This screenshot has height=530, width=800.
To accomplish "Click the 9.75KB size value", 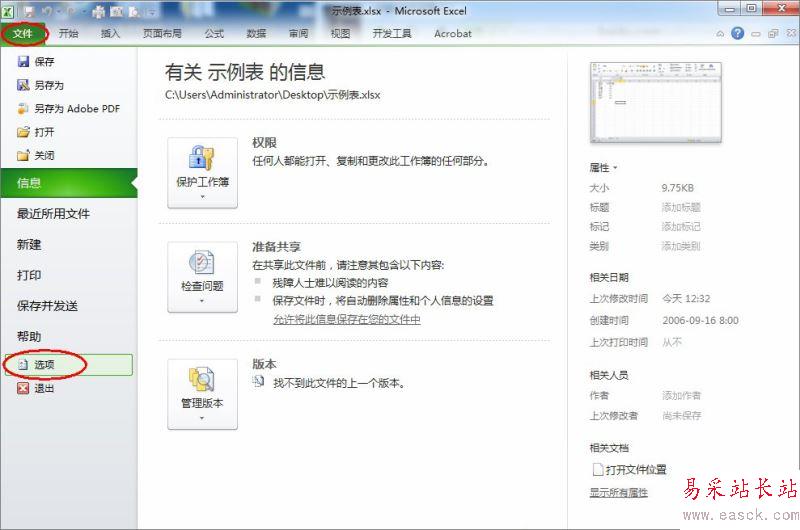I will [678, 188].
